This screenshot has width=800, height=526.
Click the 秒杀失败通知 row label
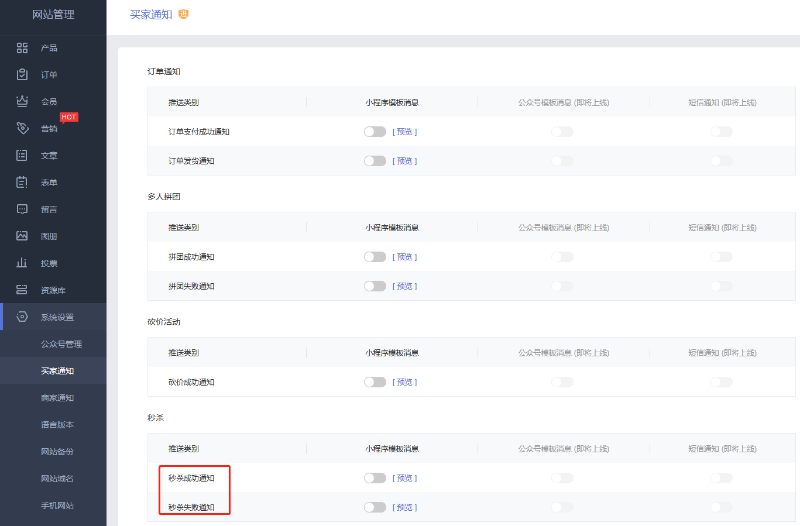click(191, 507)
